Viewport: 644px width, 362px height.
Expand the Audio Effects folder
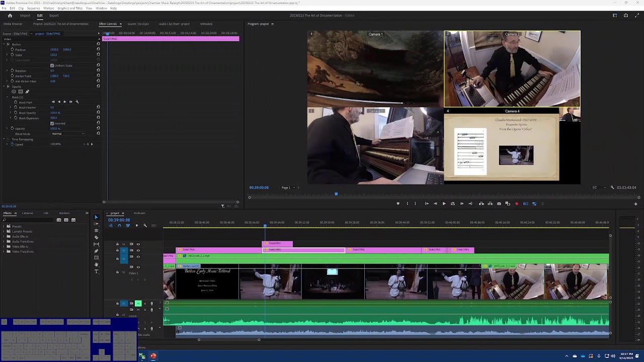4,236
